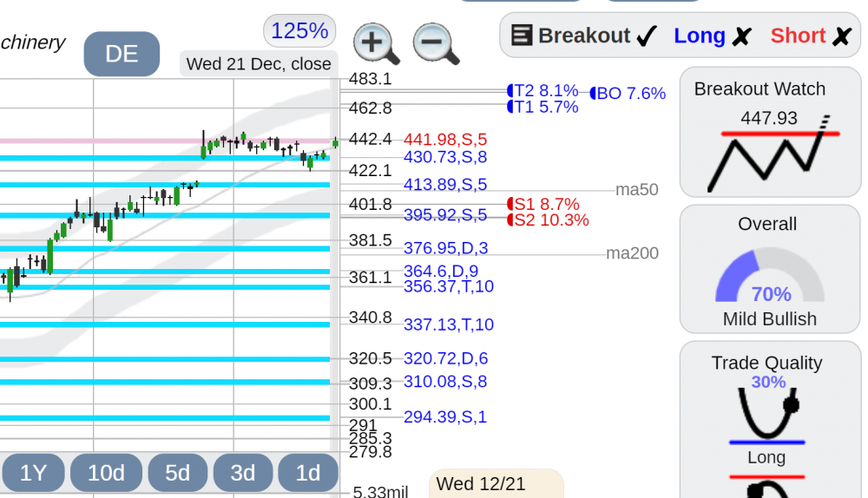This screenshot has height=498, width=868.
Task: Open the list menu icon beside Breakout
Action: (522, 35)
